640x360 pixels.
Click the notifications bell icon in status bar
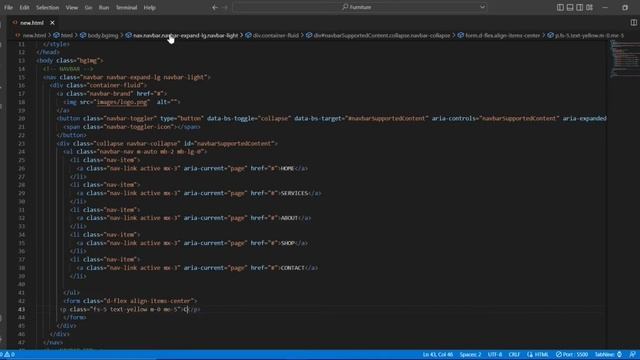pos(632,354)
